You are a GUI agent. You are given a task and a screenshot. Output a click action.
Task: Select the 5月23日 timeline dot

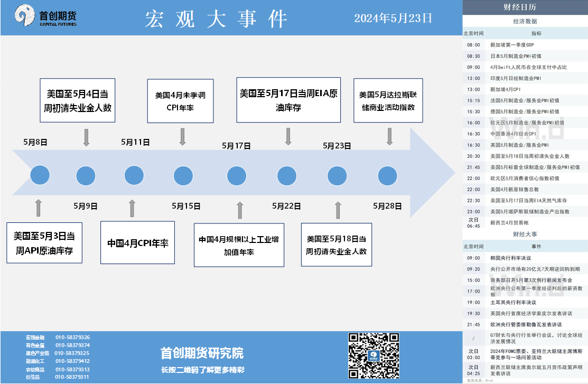click(x=337, y=175)
